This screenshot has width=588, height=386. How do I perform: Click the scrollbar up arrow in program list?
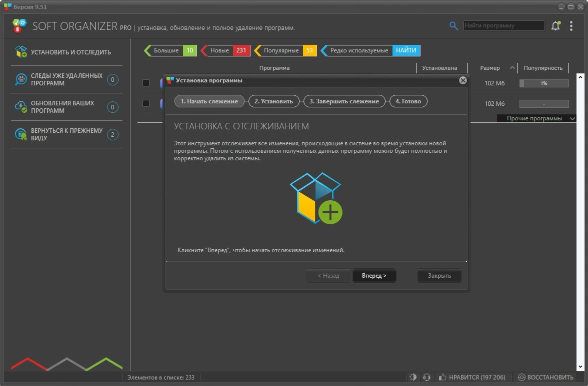point(580,77)
